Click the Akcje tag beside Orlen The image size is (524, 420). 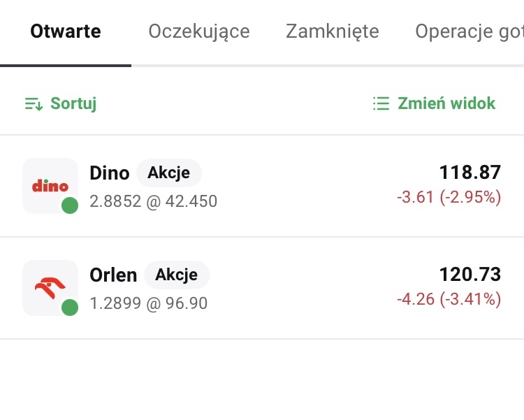176,275
